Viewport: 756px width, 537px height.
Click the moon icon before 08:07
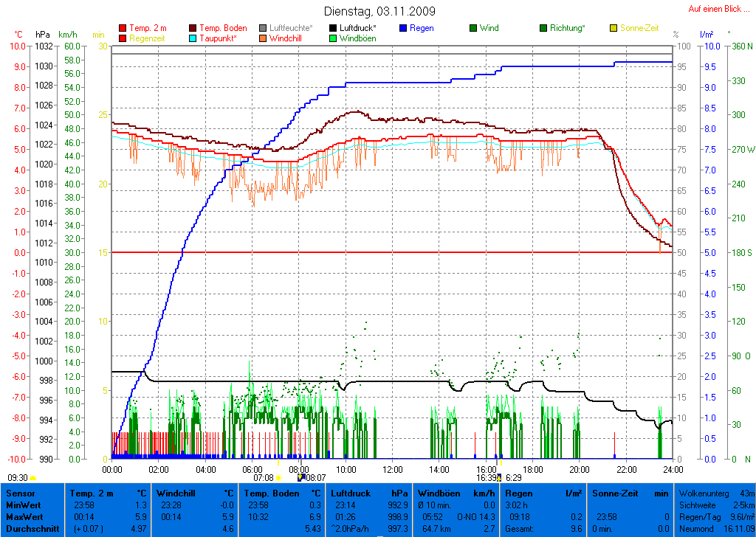(300, 477)
